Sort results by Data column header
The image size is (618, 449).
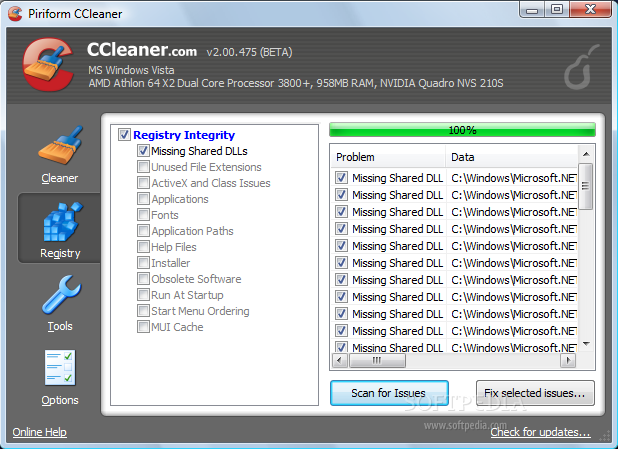pos(512,157)
